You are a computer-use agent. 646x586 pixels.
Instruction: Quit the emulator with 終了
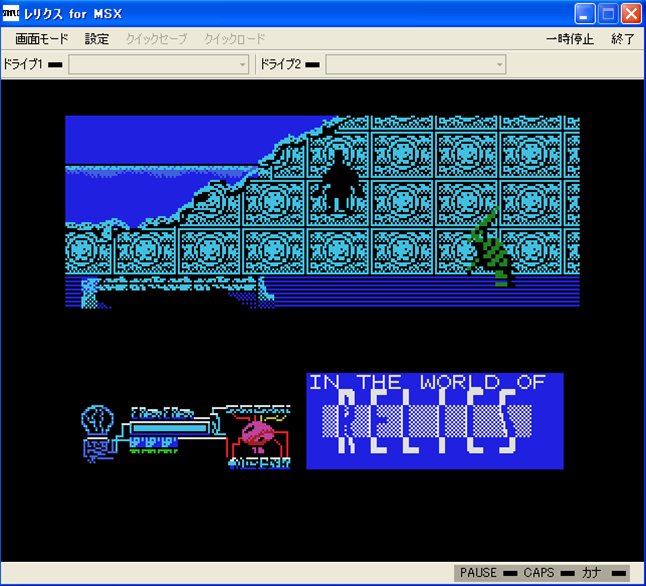623,39
